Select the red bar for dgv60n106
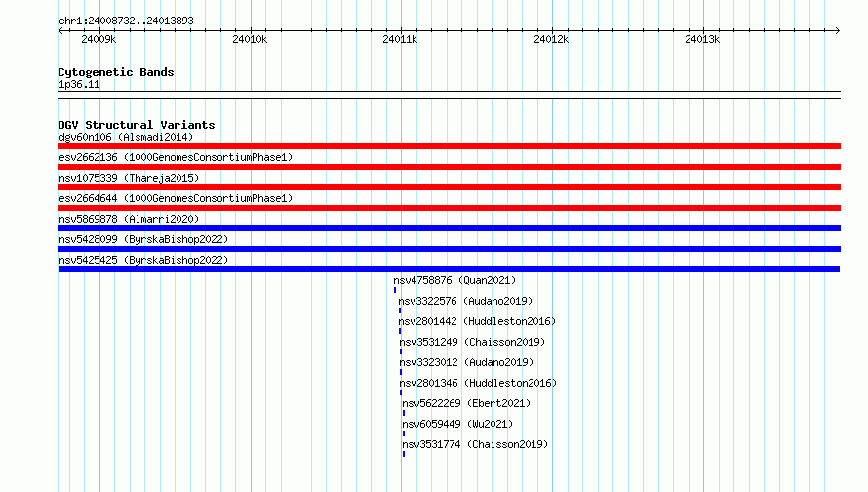Image resolution: width=868 pixels, height=492 pixels. coord(449,146)
